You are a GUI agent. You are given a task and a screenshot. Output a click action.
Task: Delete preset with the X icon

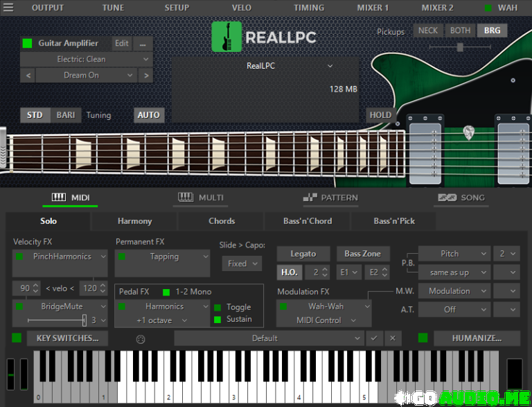[x=392, y=338]
